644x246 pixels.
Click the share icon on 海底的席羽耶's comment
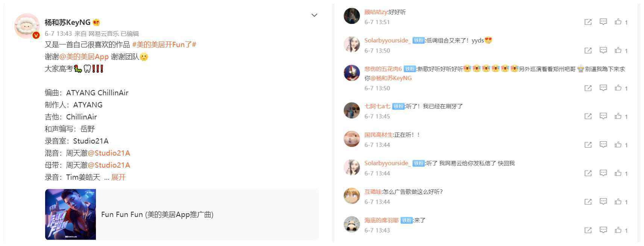(587, 230)
